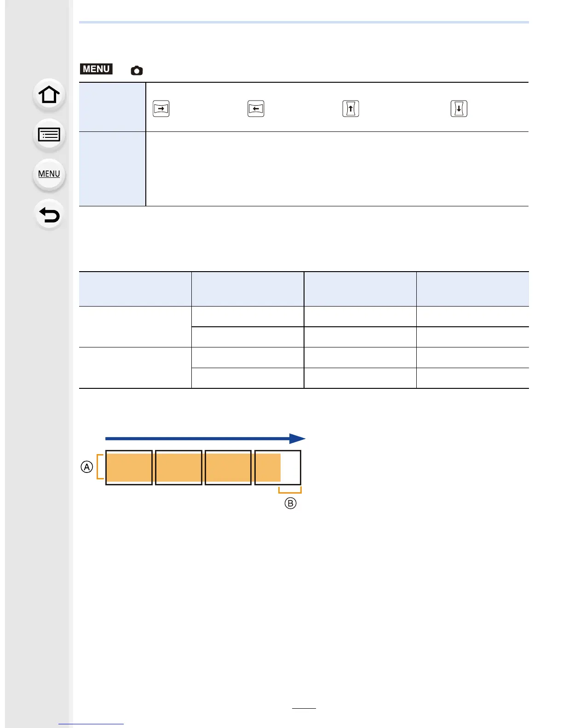This screenshot has height=728, width=563.
Task: Click the second orange panorama frame
Action: point(178,467)
